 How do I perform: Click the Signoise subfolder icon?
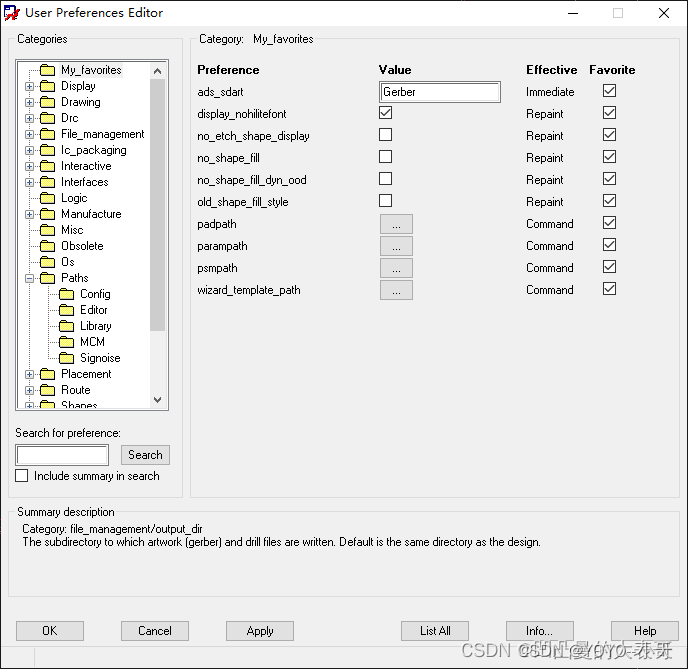[67, 358]
